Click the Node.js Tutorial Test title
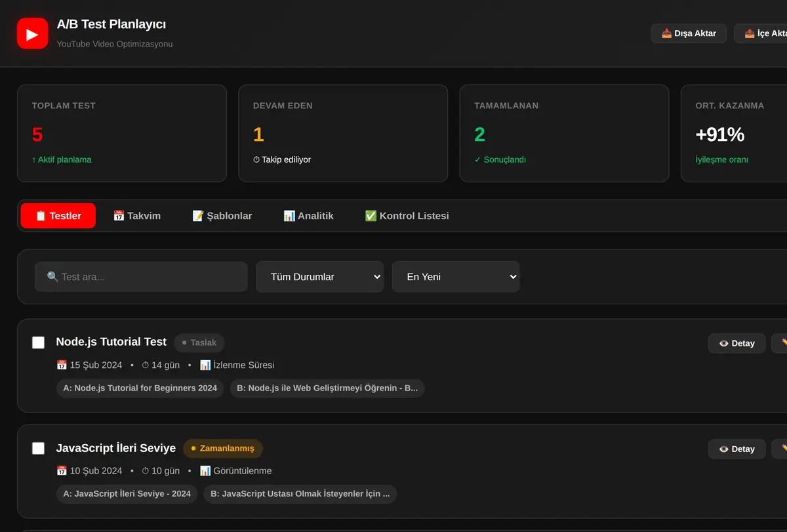This screenshot has width=787, height=532. coord(111,342)
